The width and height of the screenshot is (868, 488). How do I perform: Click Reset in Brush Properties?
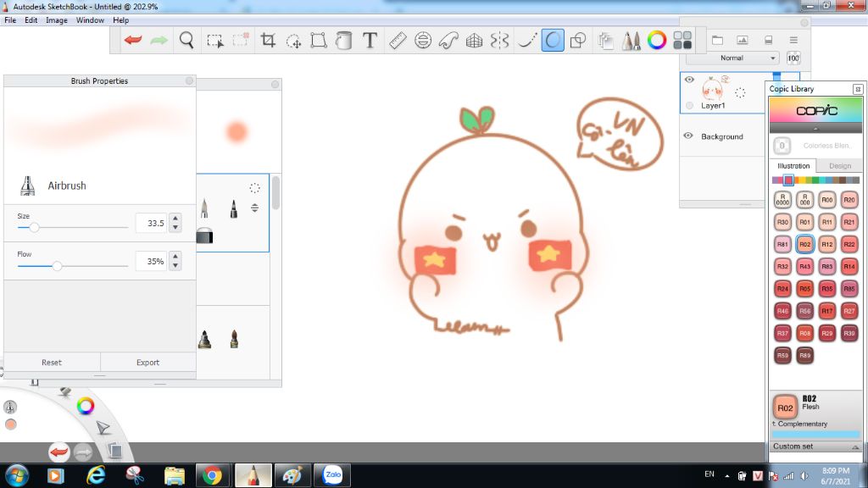tap(52, 363)
